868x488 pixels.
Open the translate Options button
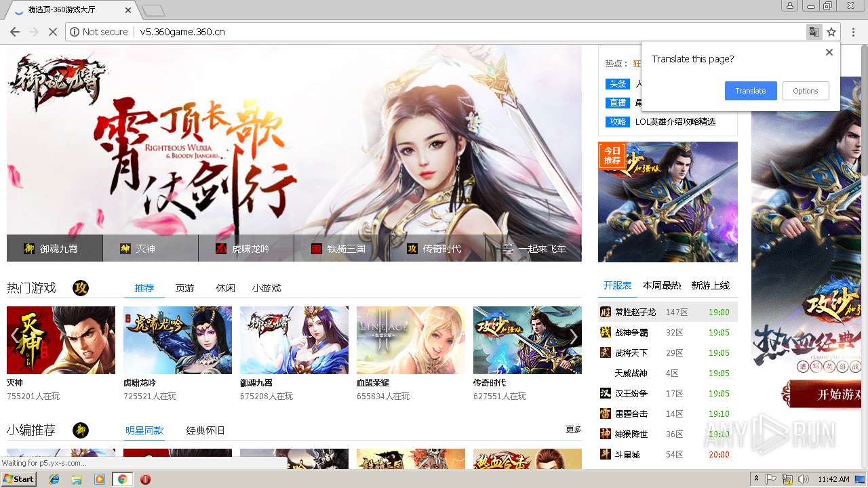pos(806,91)
